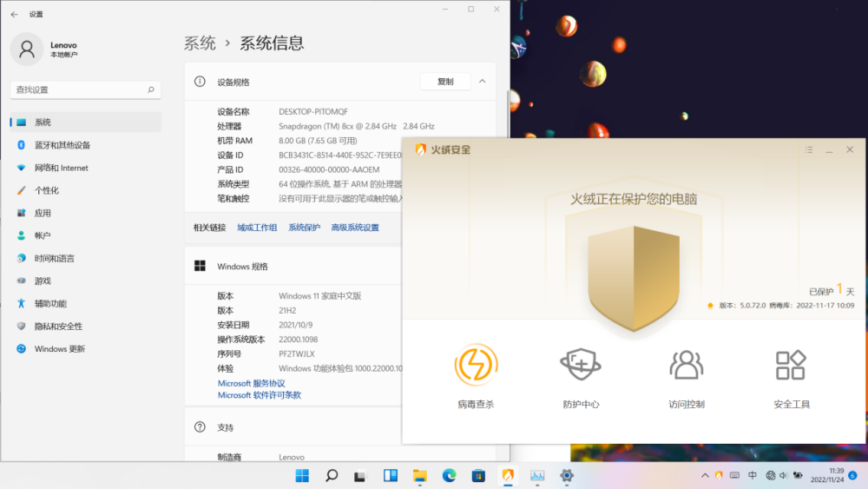Open taskbar Search

point(332,476)
